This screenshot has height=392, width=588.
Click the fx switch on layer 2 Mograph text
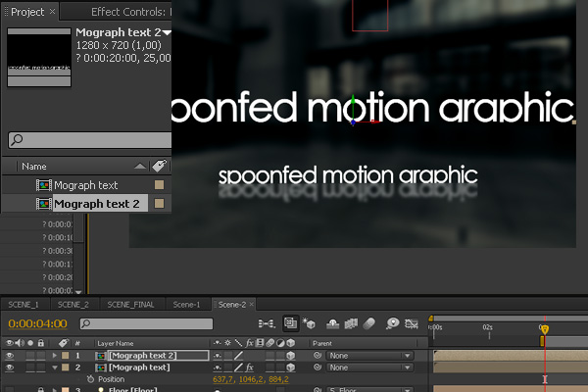click(x=250, y=367)
